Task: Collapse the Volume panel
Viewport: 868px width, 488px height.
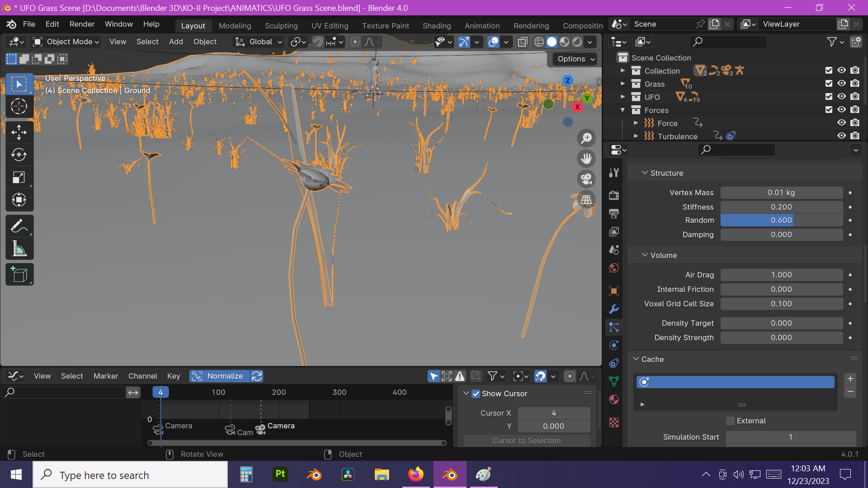Action: (645, 255)
